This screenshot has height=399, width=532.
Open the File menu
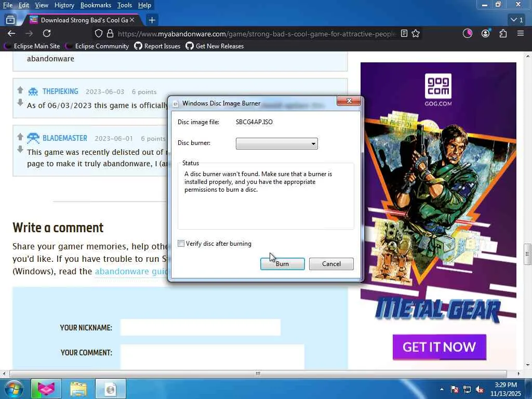click(7, 5)
